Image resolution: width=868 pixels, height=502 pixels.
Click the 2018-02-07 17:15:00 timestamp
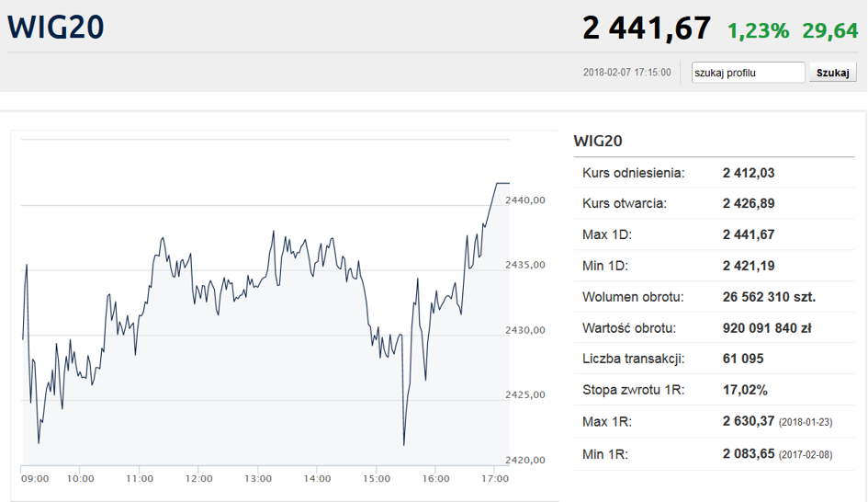click(x=626, y=73)
